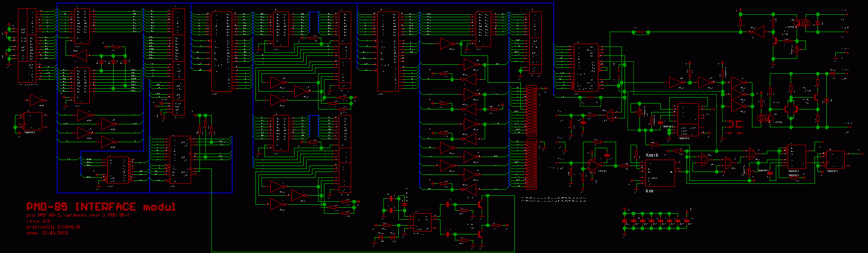Click the small white note text at center bottom
868x253 pixels.
(x=551, y=198)
